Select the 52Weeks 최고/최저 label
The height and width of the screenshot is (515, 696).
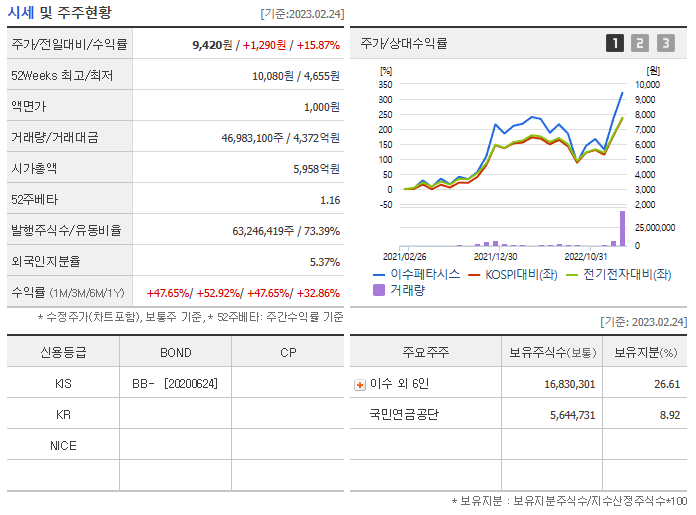tap(62, 75)
